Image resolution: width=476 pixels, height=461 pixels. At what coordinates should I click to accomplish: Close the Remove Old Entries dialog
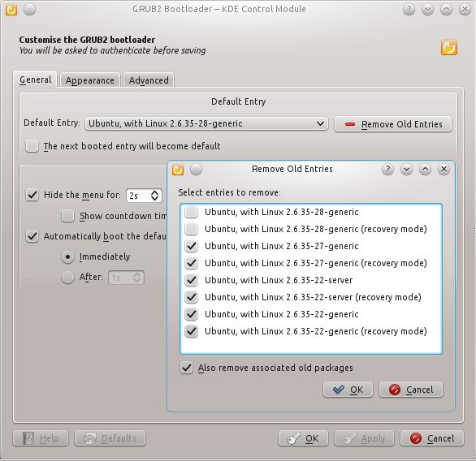click(444, 170)
